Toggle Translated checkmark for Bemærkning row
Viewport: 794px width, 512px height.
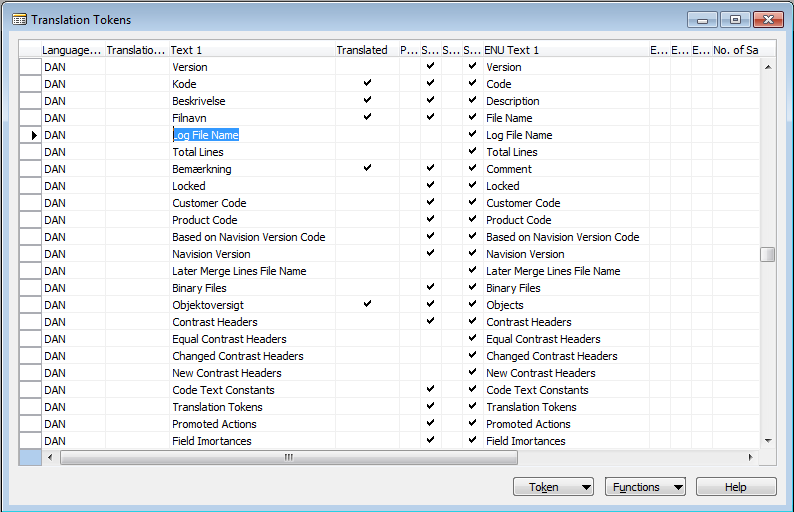[x=367, y=169]
